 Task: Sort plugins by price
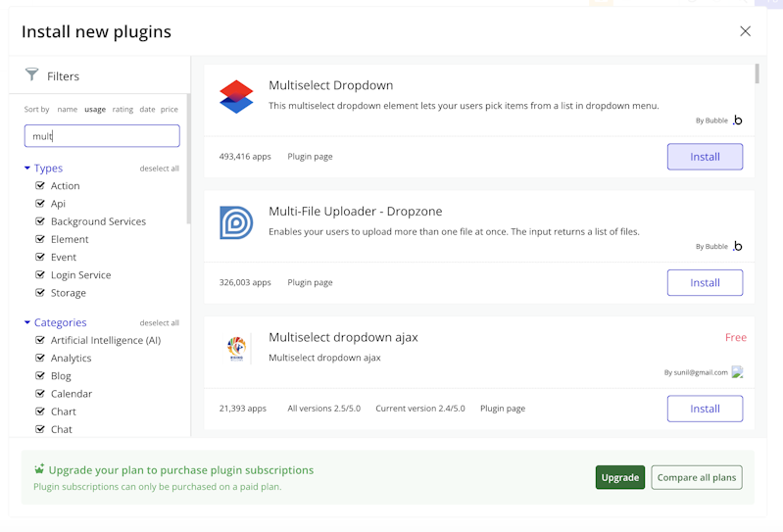[x=170, y=110]
